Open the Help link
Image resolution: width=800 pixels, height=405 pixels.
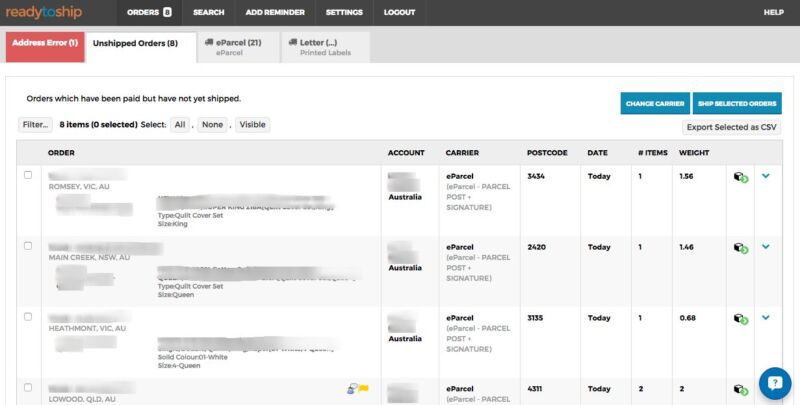coord(773,12)
